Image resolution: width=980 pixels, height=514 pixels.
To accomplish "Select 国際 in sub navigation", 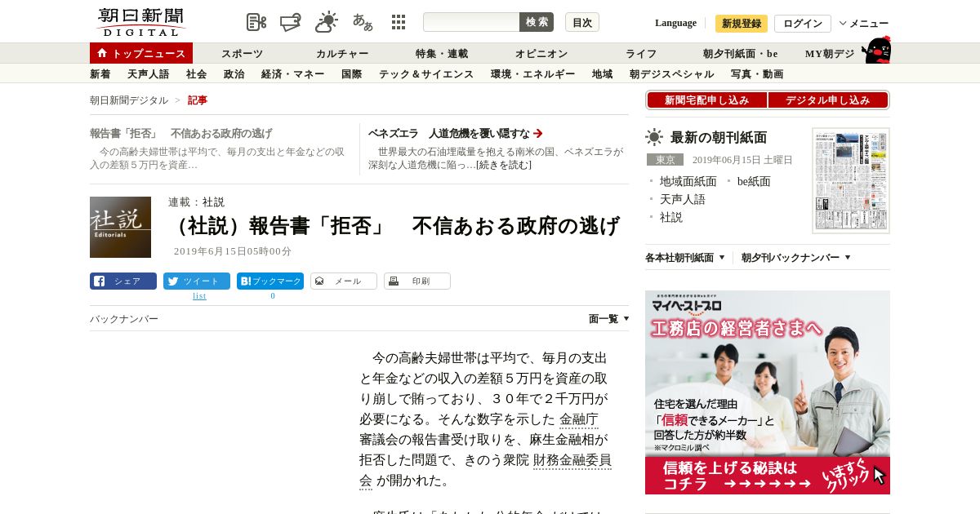I will [351, 74].
